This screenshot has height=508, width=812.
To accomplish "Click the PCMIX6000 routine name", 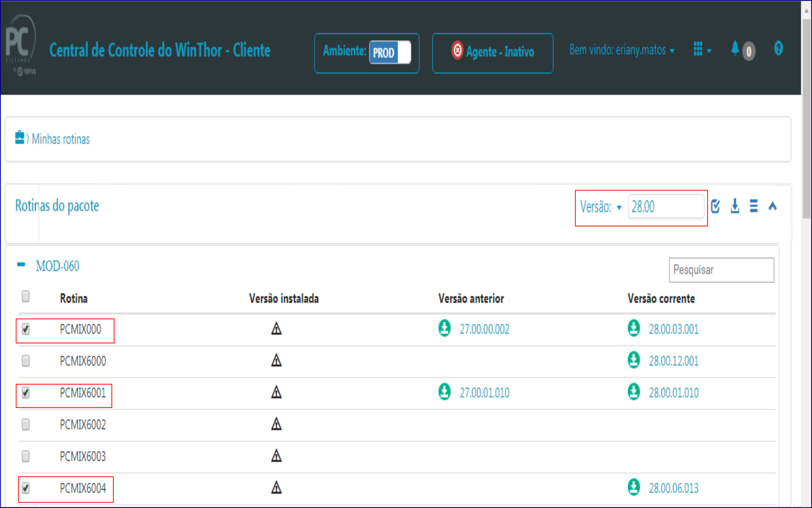I will coord(83,361).
